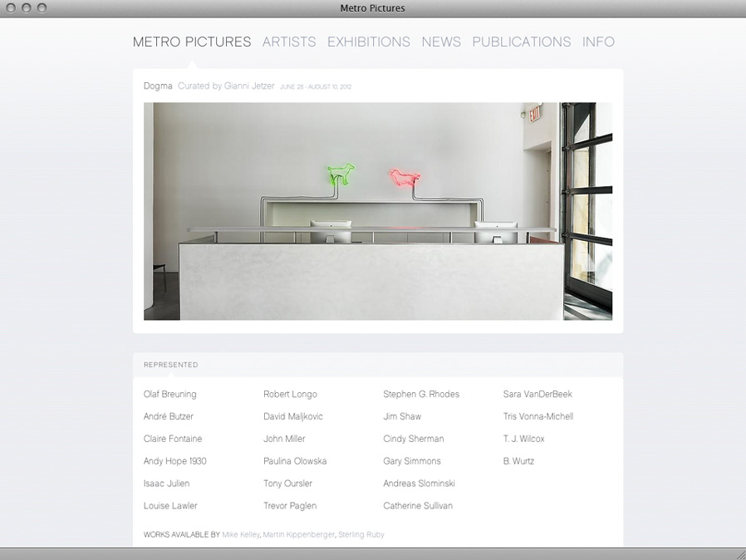Go to the ARTISTS section
The width and height of the screenshot is (746, 560).
[x=289, y=42]
